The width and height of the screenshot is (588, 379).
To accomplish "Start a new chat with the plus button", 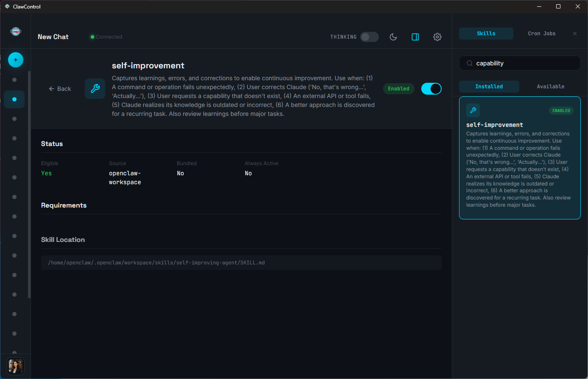I will tap(15, 59).
